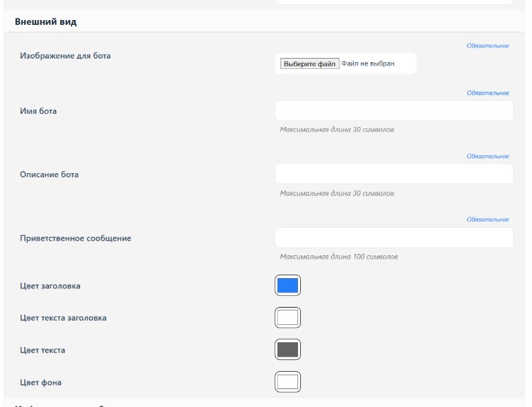This screenshot has width=532, height=407.
Task: Click the Имя бота label
Action: 38,111
